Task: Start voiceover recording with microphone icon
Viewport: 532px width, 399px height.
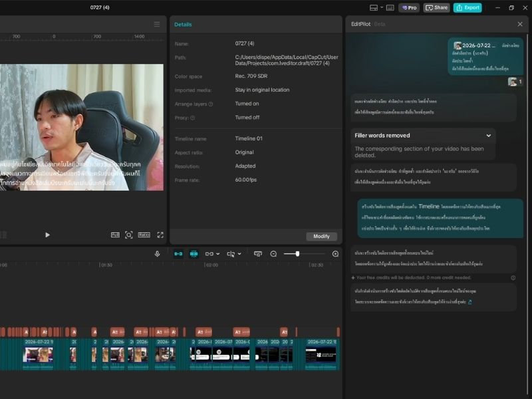Action: [x=157, y=254]
